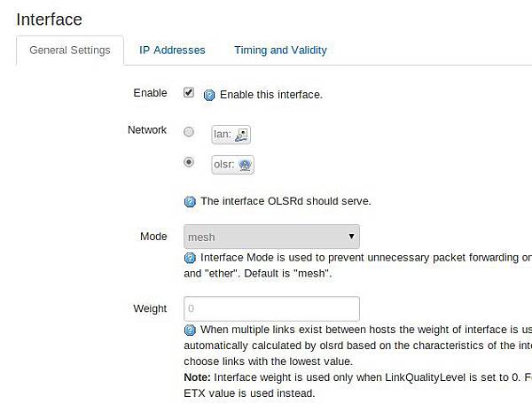The width and height of the screenshot is (532, 412).
Task: Click the 'Enable' field label
Action: [150, 93]
